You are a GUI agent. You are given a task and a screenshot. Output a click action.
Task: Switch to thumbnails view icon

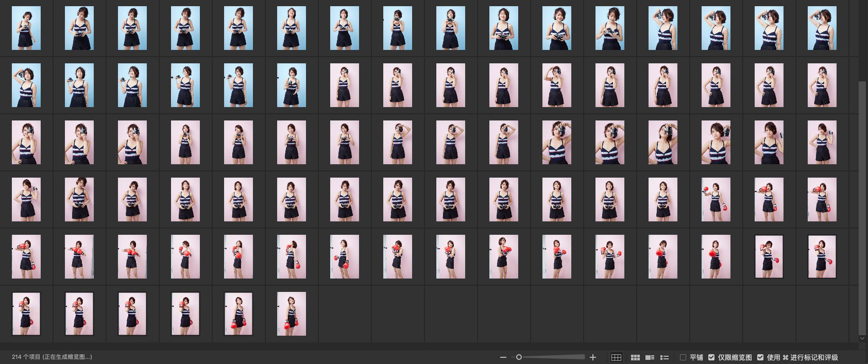click(635, 357)
